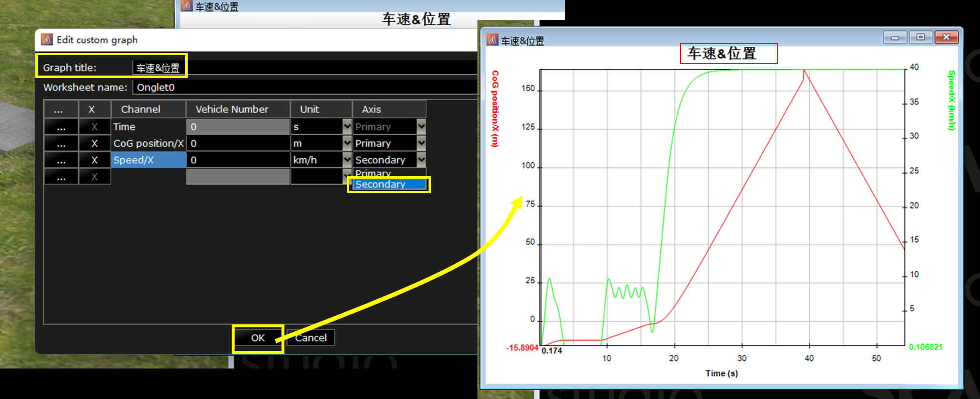Image resolution: width=980 pixels, height=399 pixels.
Task: Select the highlighted Speed/X channel cell
Action: click(148, 160)
